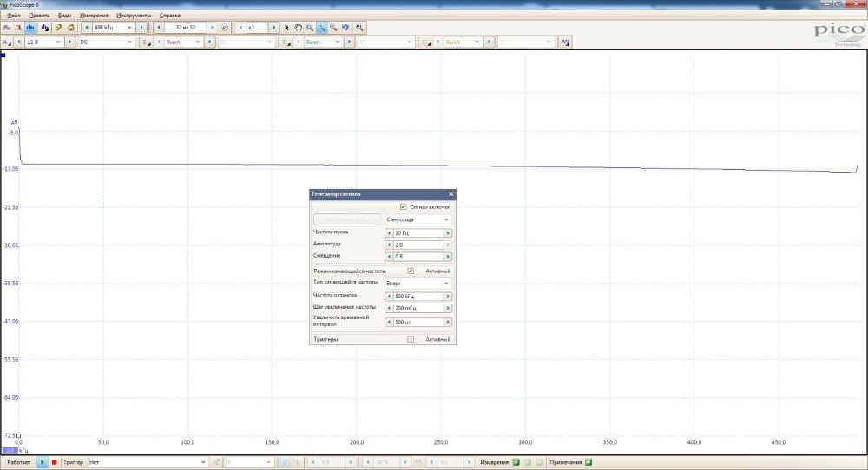Open the trigger mode 'Нет' dropdown
Image resolution: width=868 pixels, height=470 pixels.
pos(146,462)
